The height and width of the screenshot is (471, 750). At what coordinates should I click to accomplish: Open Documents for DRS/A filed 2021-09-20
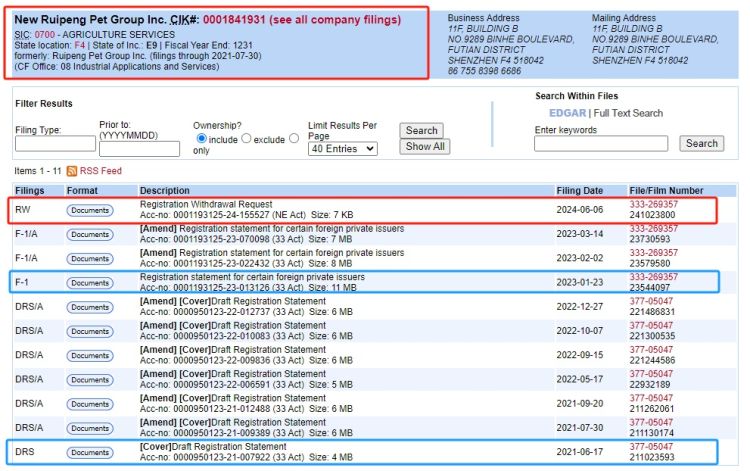(x=90, y=404)
